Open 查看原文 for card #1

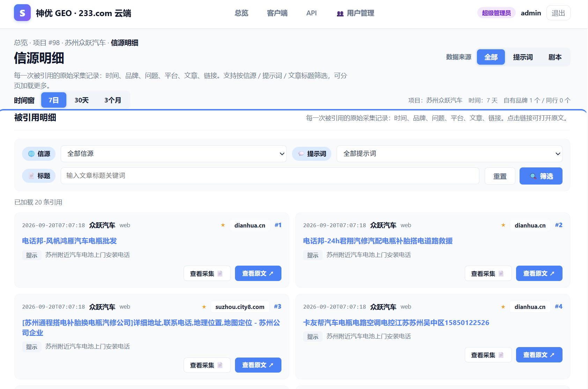point(258,273)
